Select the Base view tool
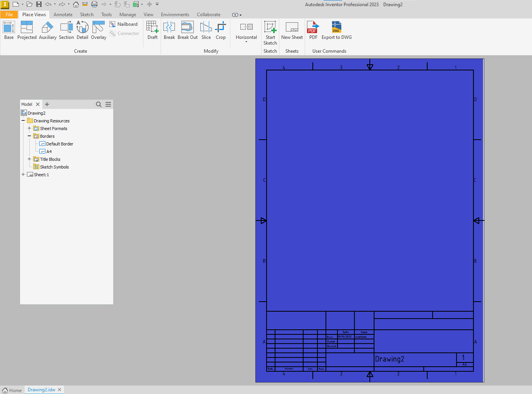This screenshot has width=532, height=394. point(9,30)
